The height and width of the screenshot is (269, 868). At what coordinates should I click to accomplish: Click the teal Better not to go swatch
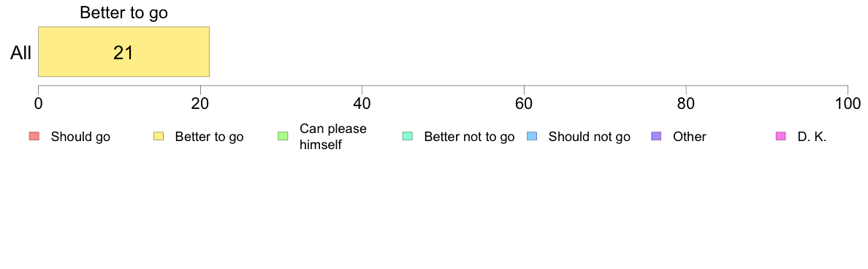point(408,136)
